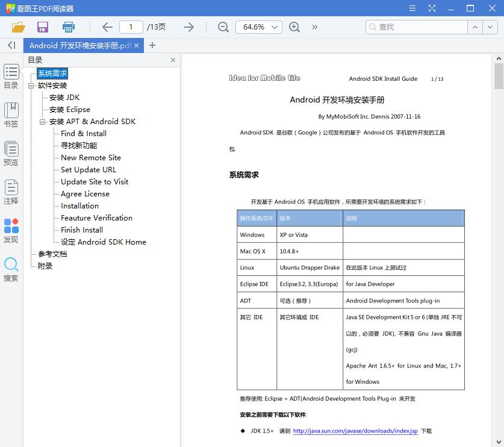Save the current document
The width and height of the screenshot is (504, 447).
(42, 27)
